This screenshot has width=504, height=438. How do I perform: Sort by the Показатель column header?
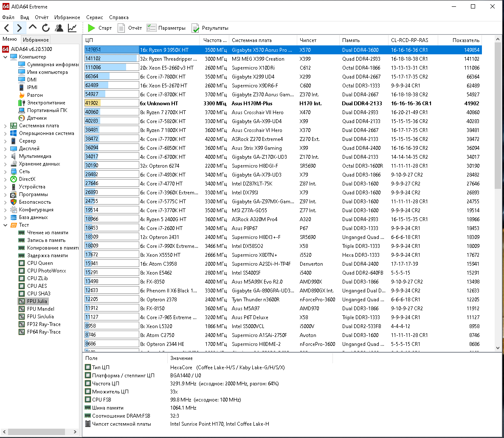point(465,40)
